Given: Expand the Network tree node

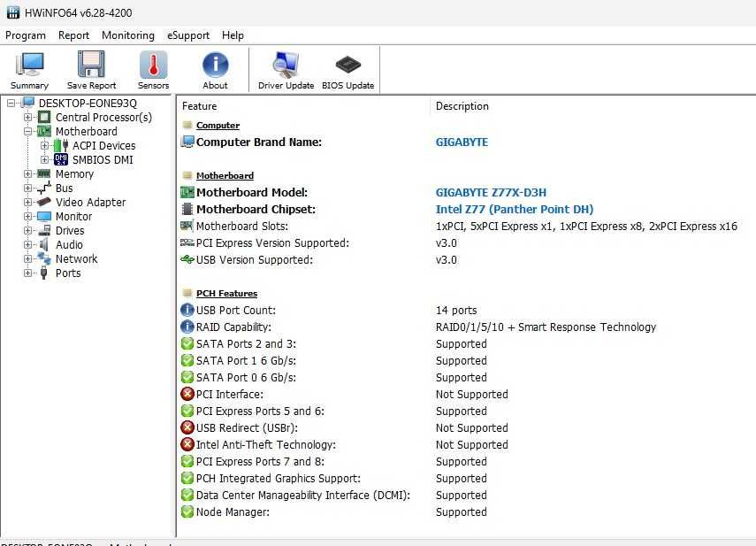Looking at the screenshot, I should [x=27, y=259].
